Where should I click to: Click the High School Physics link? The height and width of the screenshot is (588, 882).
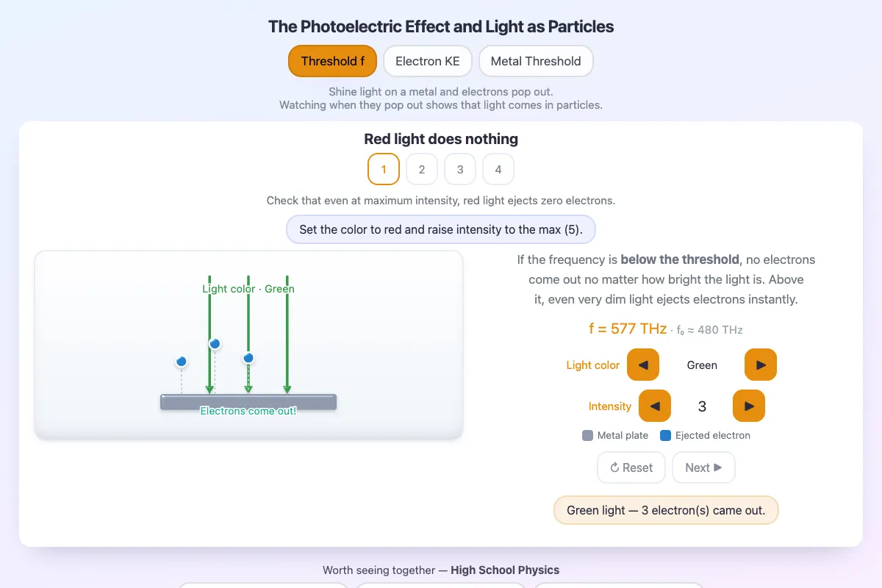pos(505,570)
